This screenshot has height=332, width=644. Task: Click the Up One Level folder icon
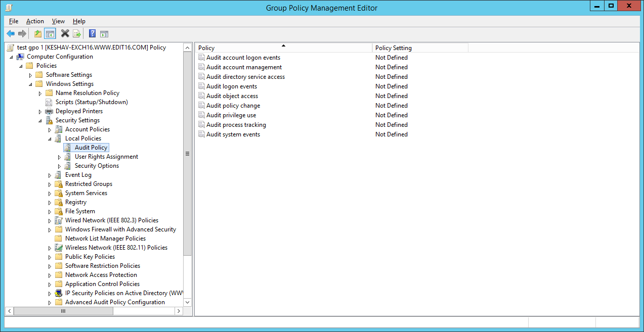coord(38,34)
